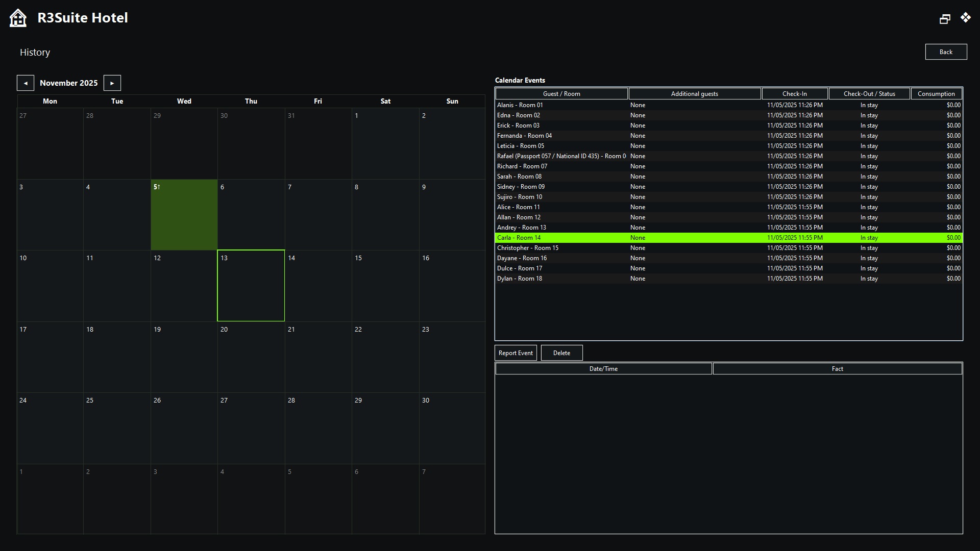
Task: Select November 13 on the calendar
Action: click(251, 286)
